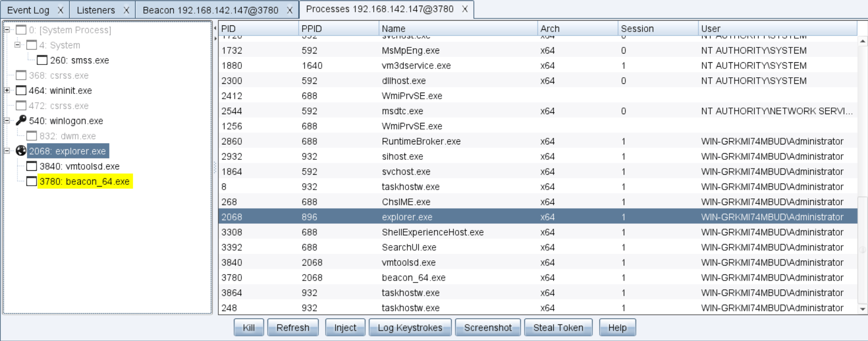
Task: Collapse the winlogon.exe tree node
Action: click(7, 121)
